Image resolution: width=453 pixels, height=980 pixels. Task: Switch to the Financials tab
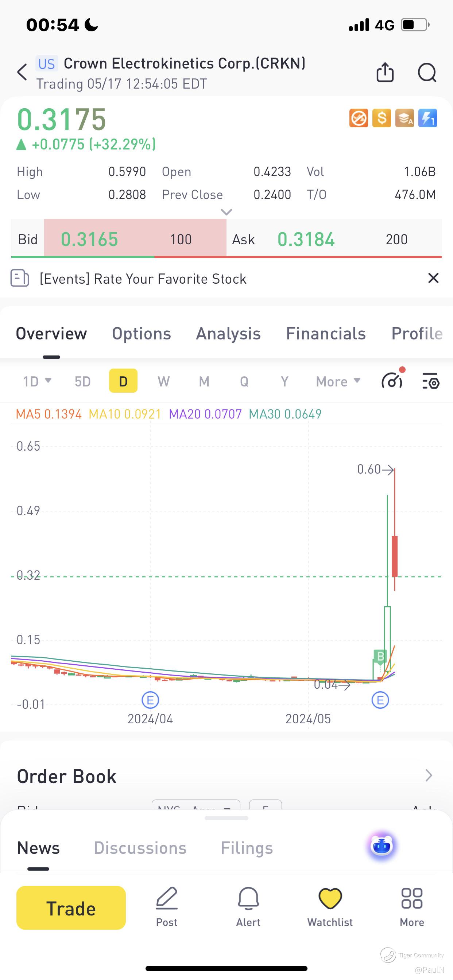(x=326, y=334)
